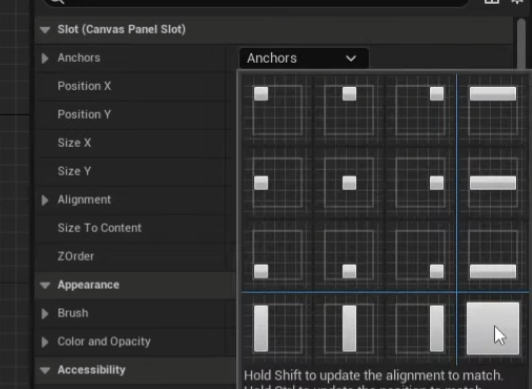Viewport: 532px width, 389px height.
Task: Expand the Color and Opacity property
Action: pyautogui.click(x=45, y=342)
